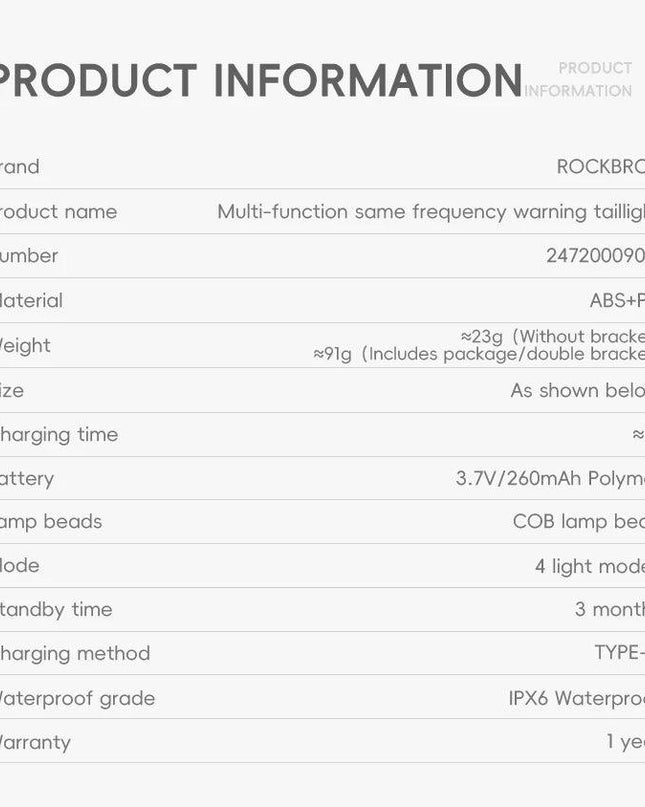Click the Charging time row label

tap(59, 434)
